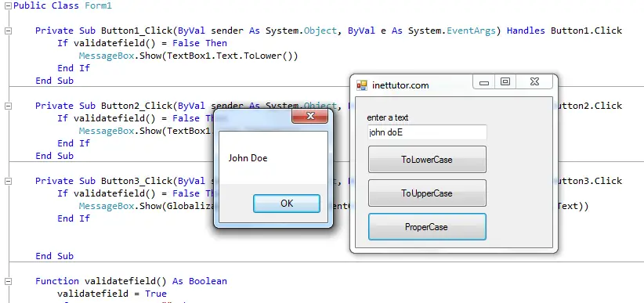Collapse the Button2_Click sub block
Viewport: 644px width, 303px height.
point(8,106)
